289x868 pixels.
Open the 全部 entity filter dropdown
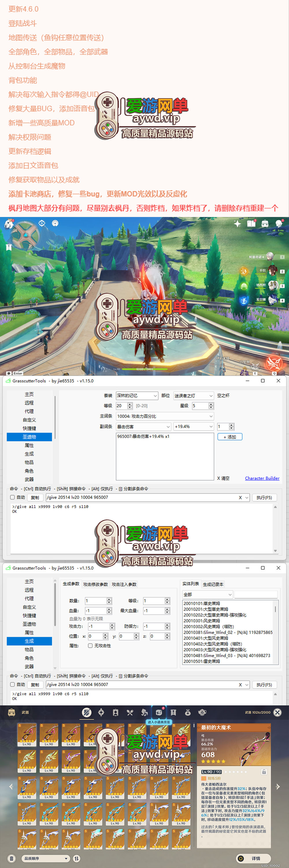pyautogui.click(x=207, y=594)
